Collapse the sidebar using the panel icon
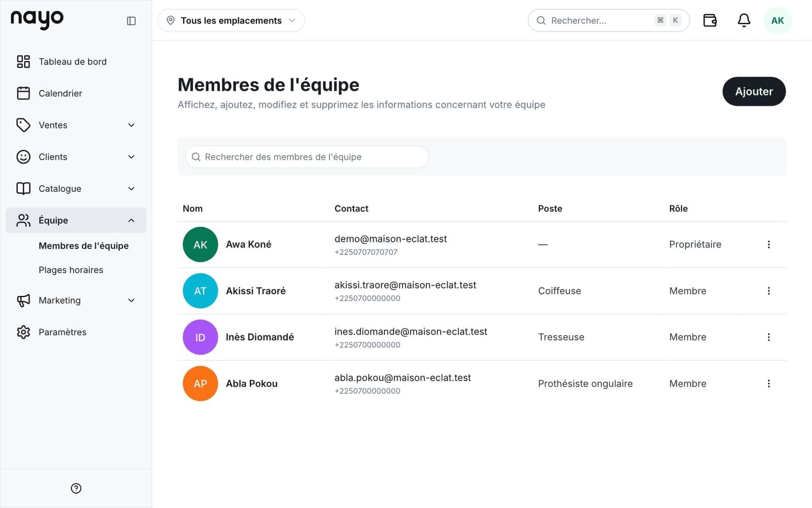This screenshot has height=508, width=812. pyautogui.click(x=131, y=21)
